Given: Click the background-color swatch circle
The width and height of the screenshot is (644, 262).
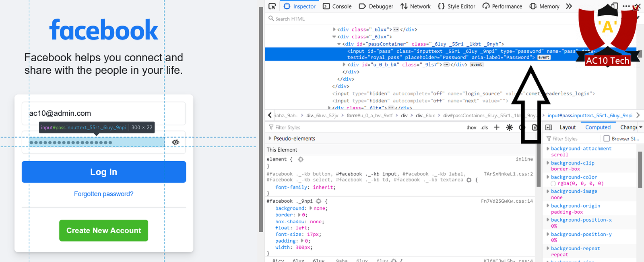Looking at the screenshot, I should click(553, 184).
